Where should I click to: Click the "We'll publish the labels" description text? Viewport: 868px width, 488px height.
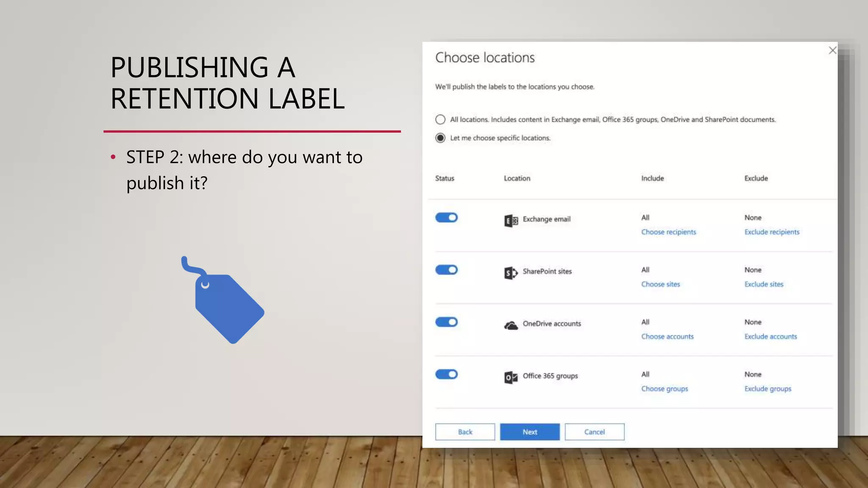[515, 87]
